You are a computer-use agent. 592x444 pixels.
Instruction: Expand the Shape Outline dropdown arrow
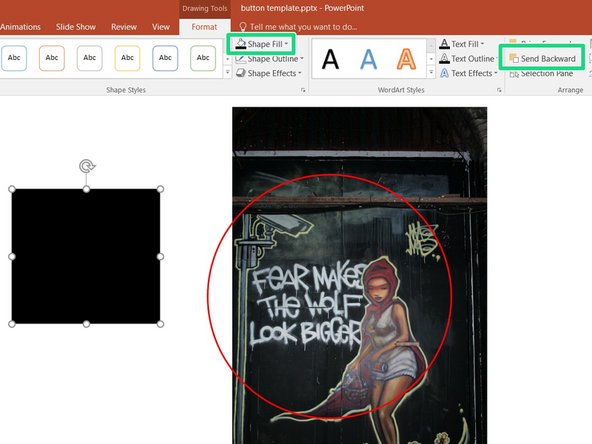[x=302, y=59]
